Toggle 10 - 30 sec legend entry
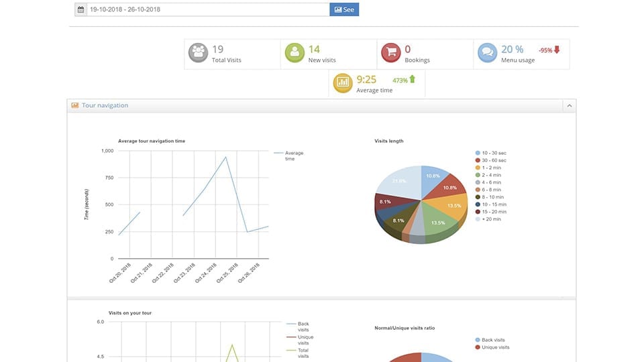Screen dimensions: 644x362 pyautogui.click(x=491, y=153)
